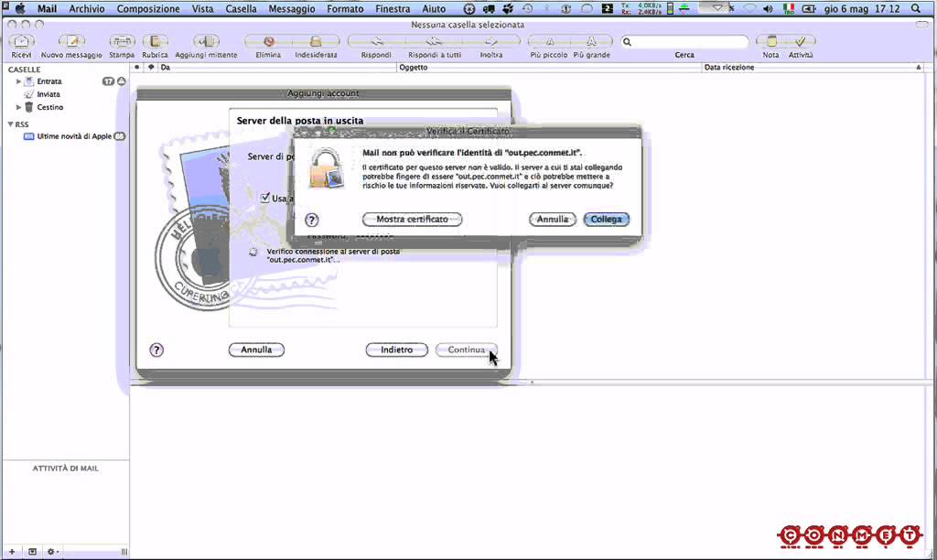Click Mostra certificato button
Screen dimensions: 937x560
pyautogui.click(x=413, y=220)
